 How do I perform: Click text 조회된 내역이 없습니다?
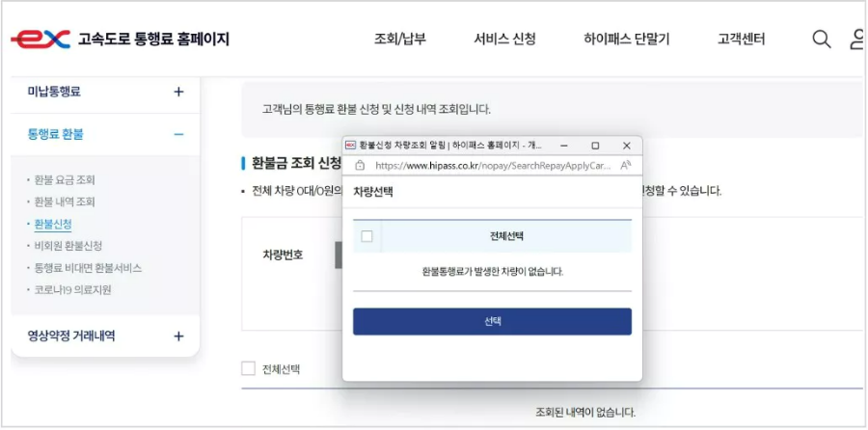coord(585,413)
